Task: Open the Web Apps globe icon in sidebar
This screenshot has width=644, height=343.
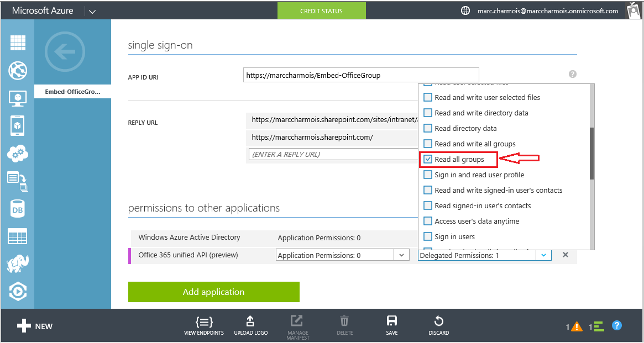Action: [18, 71]
